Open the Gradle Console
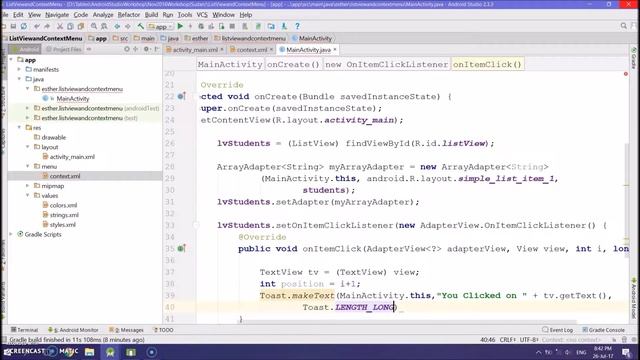The height and width of the screenshot is (360, 640). pos(604,330)
